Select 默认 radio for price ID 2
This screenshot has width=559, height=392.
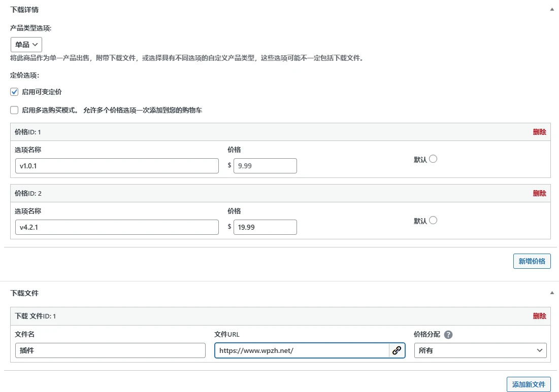click(433, 220)
